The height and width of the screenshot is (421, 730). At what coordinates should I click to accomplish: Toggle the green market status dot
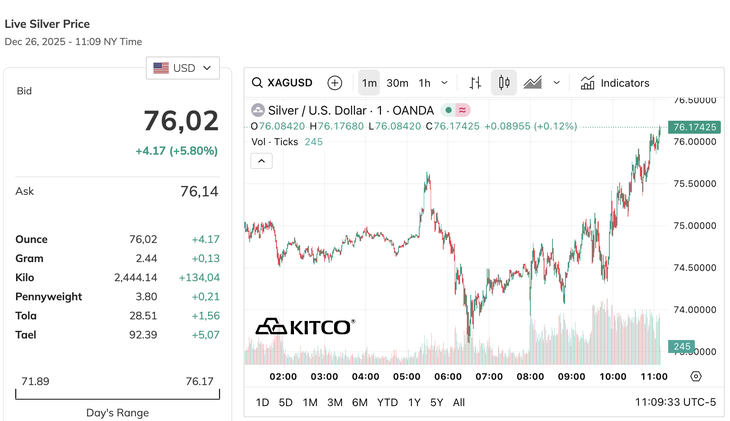tap(450, 110)
